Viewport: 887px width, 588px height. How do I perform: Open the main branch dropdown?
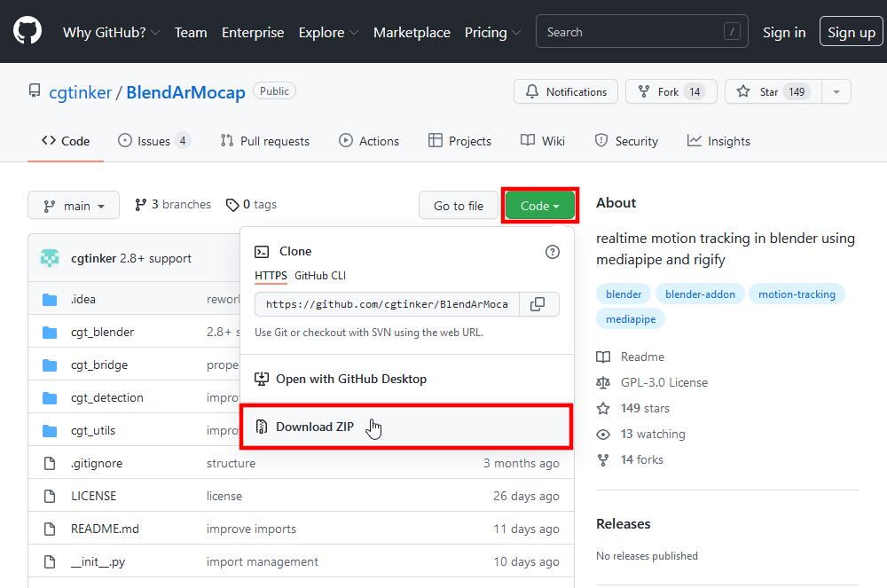74,205
